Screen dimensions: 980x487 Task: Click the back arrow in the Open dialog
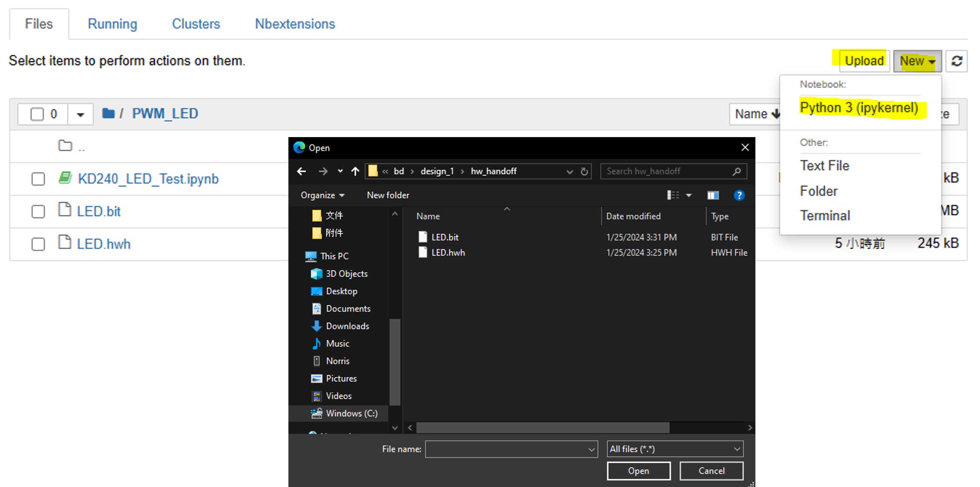click(x=301, y=171)
